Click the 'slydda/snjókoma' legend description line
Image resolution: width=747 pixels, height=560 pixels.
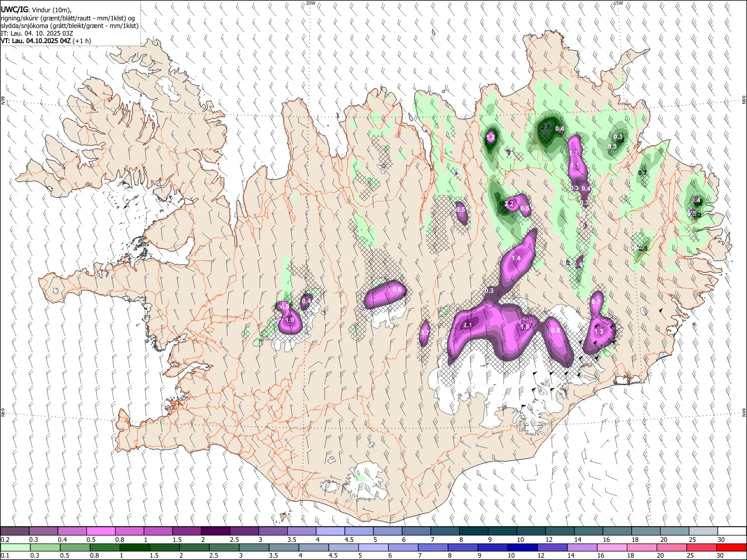coord(69,26)
